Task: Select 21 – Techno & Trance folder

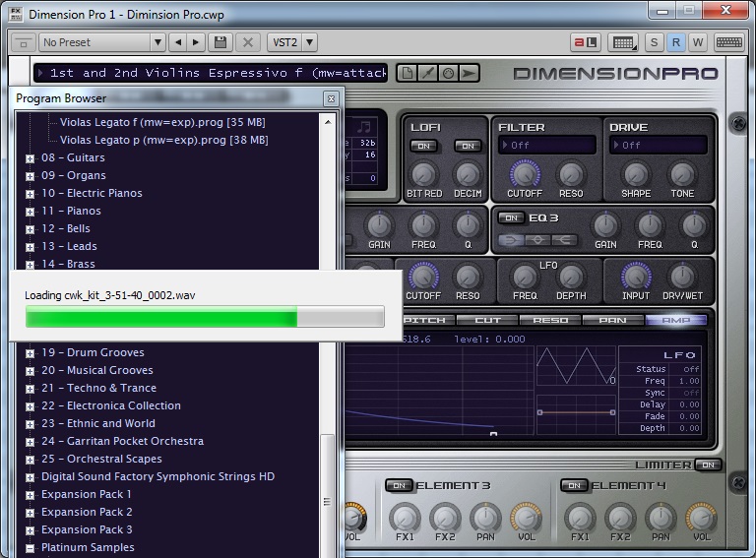Action: [x=98, y=388]
